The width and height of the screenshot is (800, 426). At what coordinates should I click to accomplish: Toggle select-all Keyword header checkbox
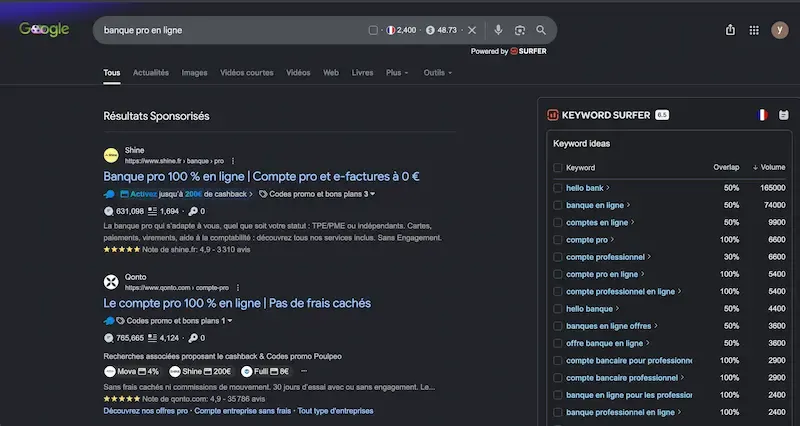(558, 168)
